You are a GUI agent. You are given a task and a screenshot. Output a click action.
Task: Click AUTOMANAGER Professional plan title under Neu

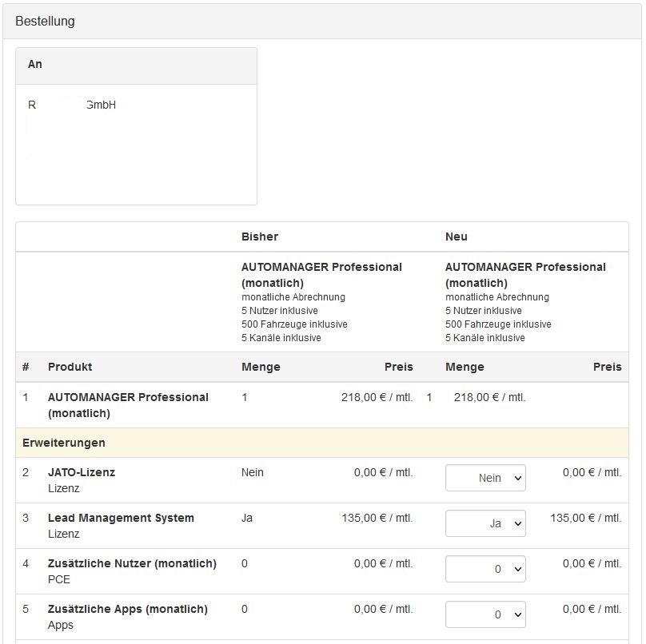[x=525, y=275]
